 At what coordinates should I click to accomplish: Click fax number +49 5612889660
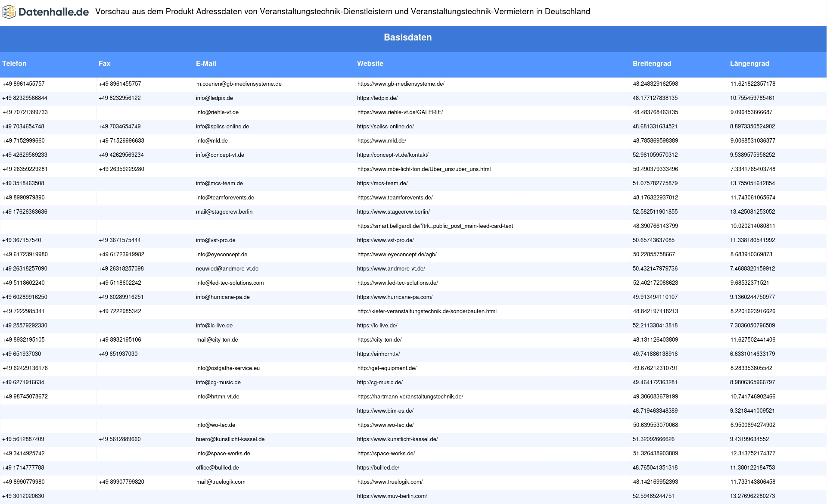(x=120, y=439)
